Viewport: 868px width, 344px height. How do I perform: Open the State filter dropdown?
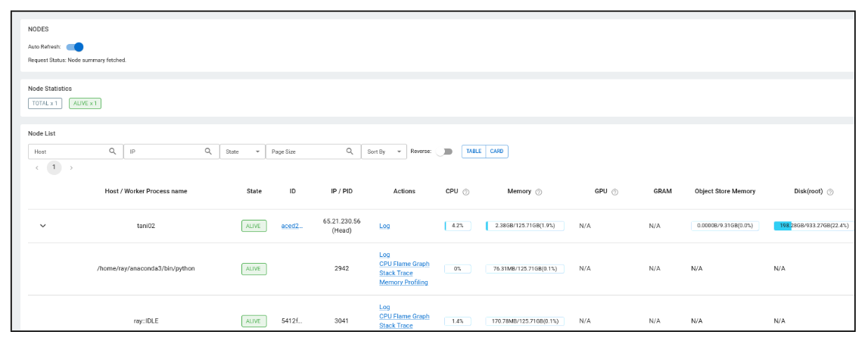point(242,152)
